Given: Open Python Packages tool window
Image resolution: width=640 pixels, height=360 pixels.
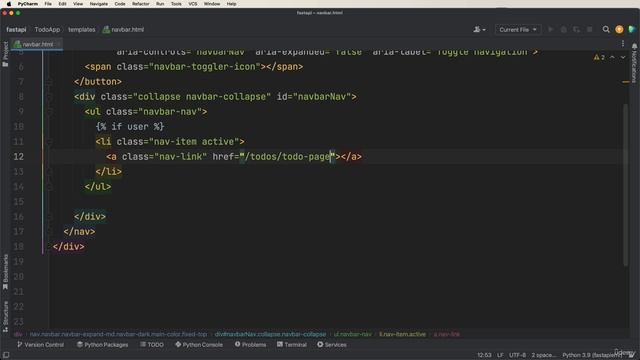Looking at the screenshot, I should (102, 345).
